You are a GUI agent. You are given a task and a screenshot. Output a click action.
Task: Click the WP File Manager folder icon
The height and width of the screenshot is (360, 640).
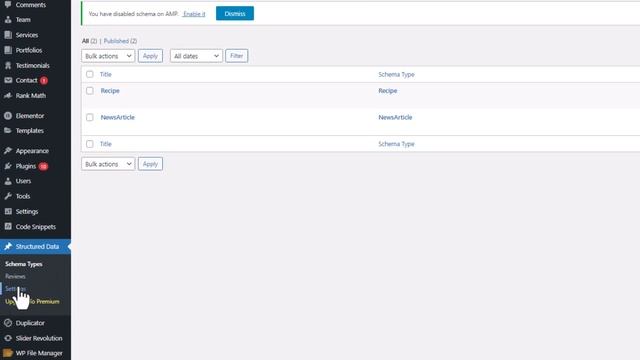pos(8,353)
